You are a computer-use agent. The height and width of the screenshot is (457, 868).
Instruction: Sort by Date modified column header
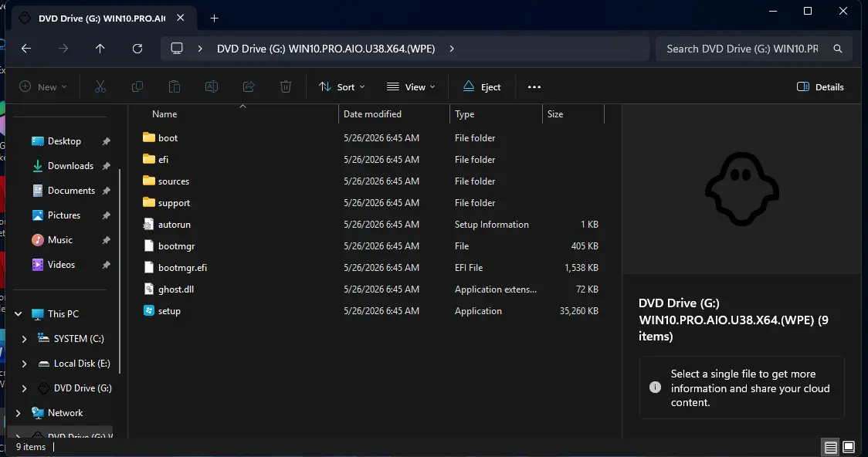tap(372, 114)
